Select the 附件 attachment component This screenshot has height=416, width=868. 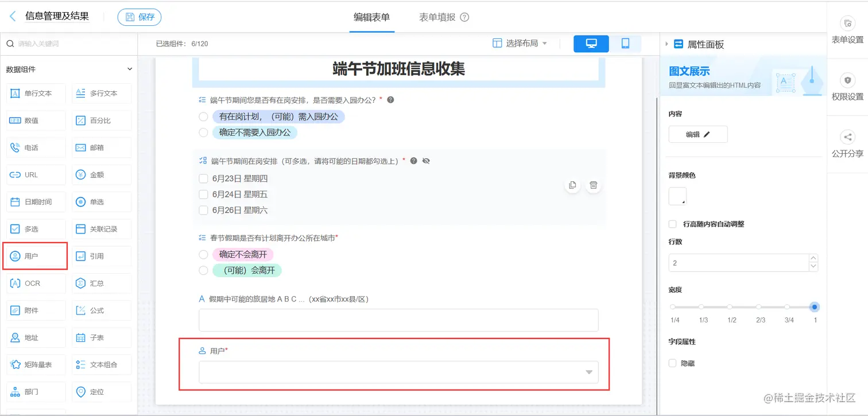click(x=35, y=310)
